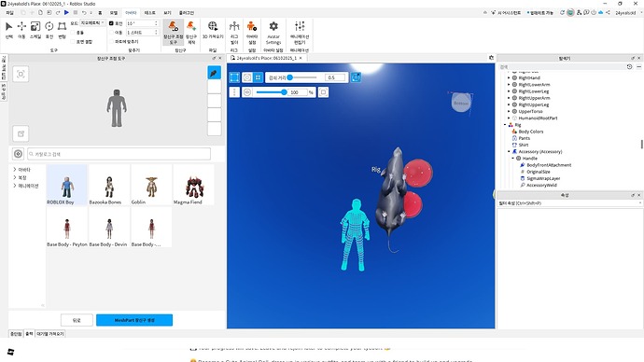Viewport: 644px width, 362px height.
Task: Switch to the Model ribbon tab
Action: pyautogui.click(x=114, y=13)
